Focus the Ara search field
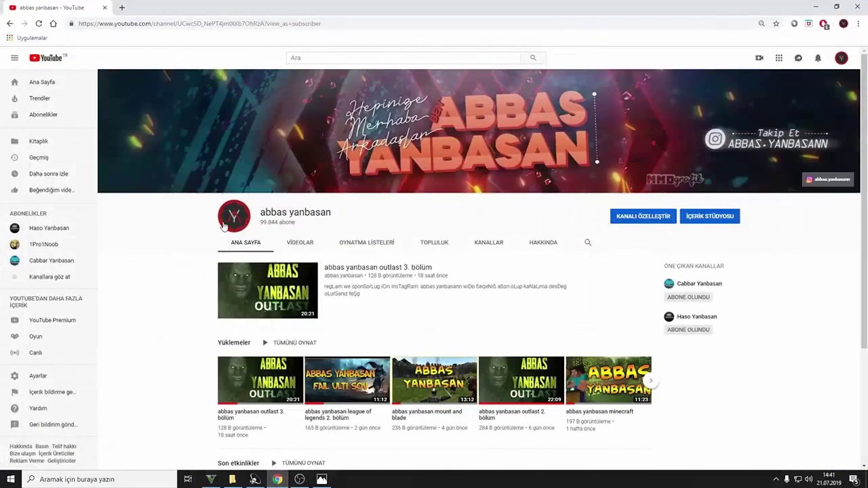Viewport: 868px width, 488px height. point(403,58)
